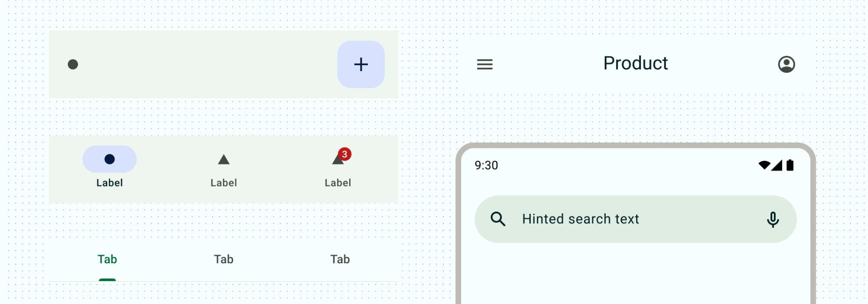The image size is (868, 304).
Task: Click the 9:30 clock in the status bar
Action: [486, 165]
